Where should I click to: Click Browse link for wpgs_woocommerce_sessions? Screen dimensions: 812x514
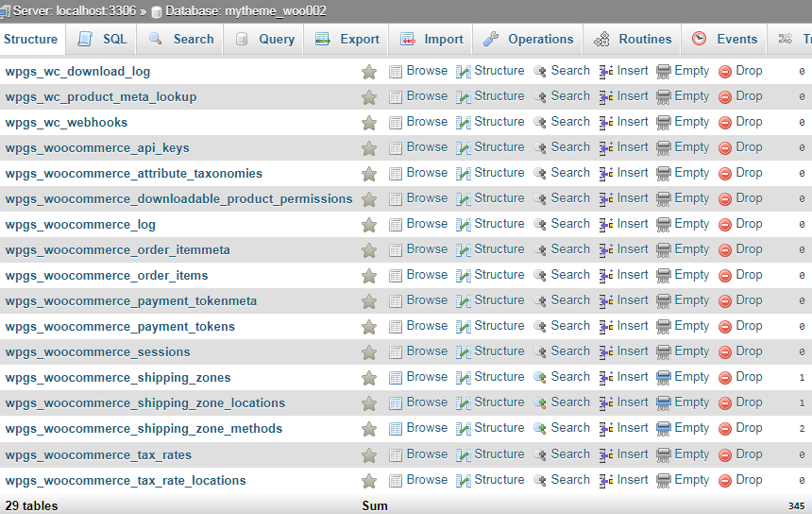point(427,351)
